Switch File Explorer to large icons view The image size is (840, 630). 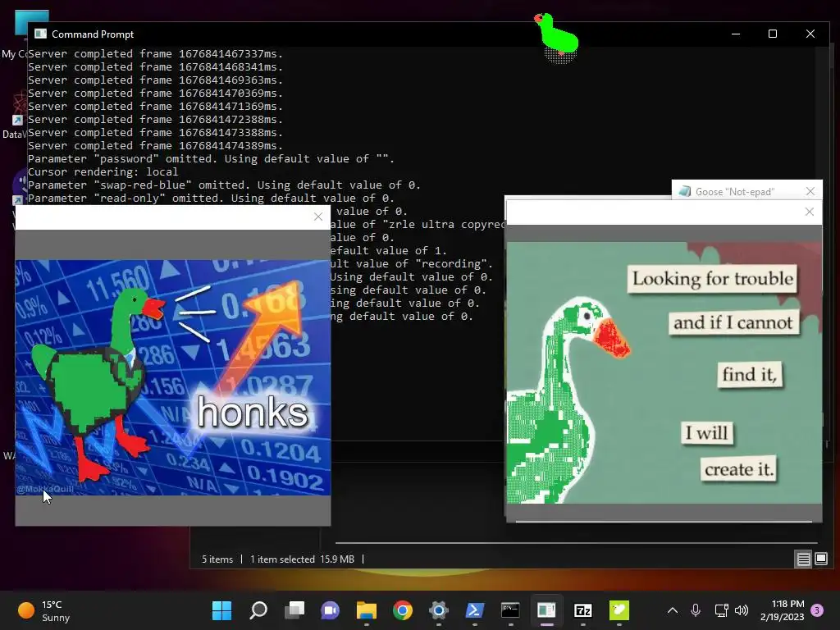tap(820, 559)
